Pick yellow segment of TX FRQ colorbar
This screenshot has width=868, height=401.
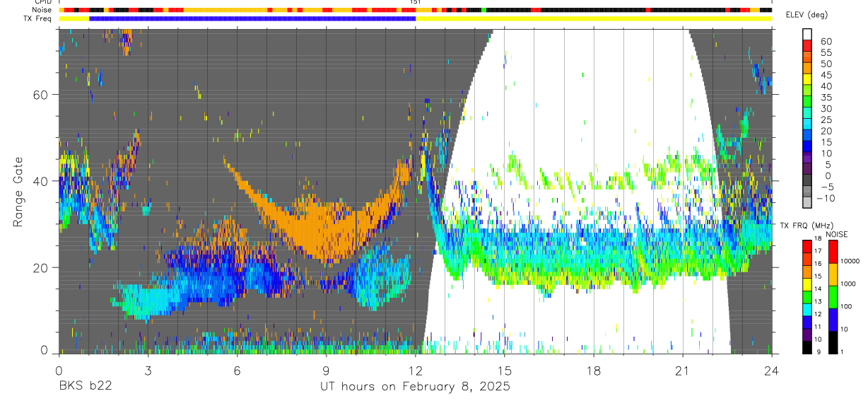pyautogui.click(x=808, y=284)
